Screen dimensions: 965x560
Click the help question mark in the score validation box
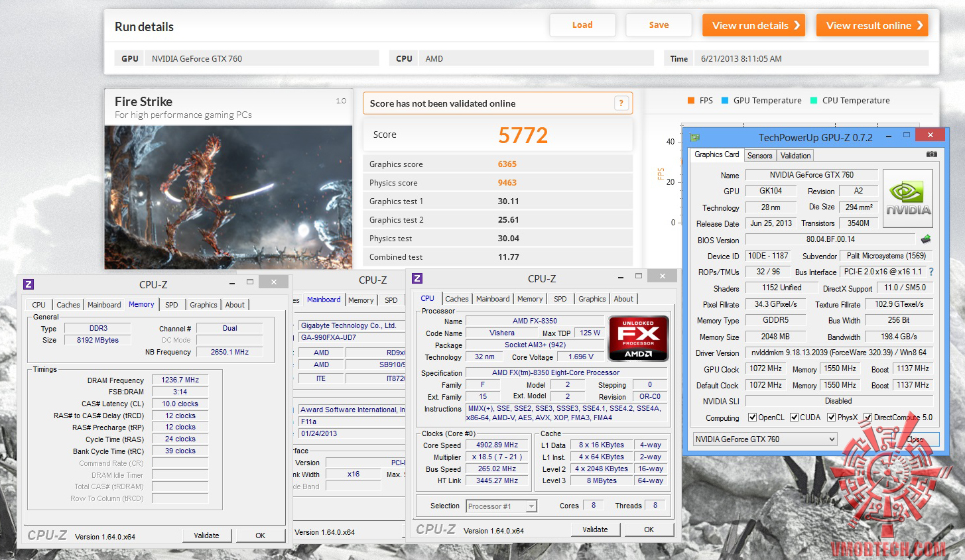(x=621, y=103)
